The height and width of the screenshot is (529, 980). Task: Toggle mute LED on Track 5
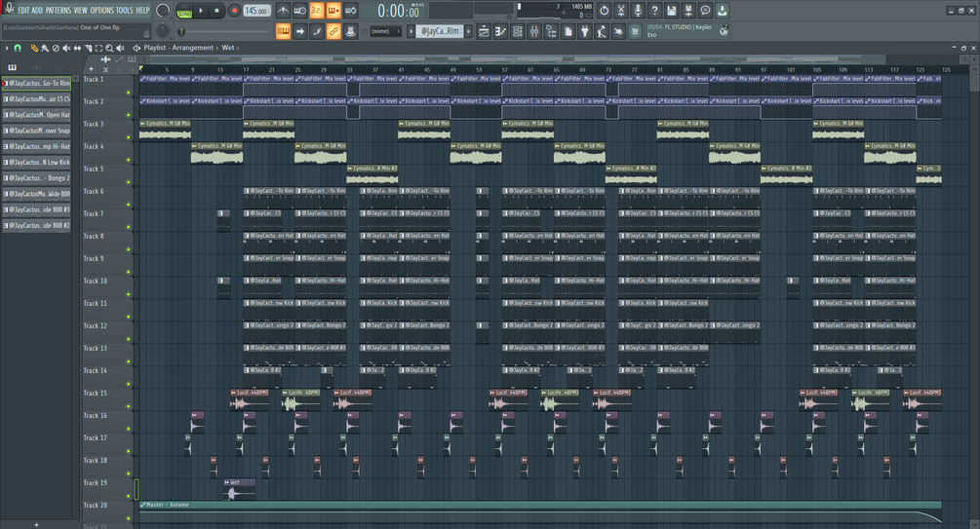[129, 182]
